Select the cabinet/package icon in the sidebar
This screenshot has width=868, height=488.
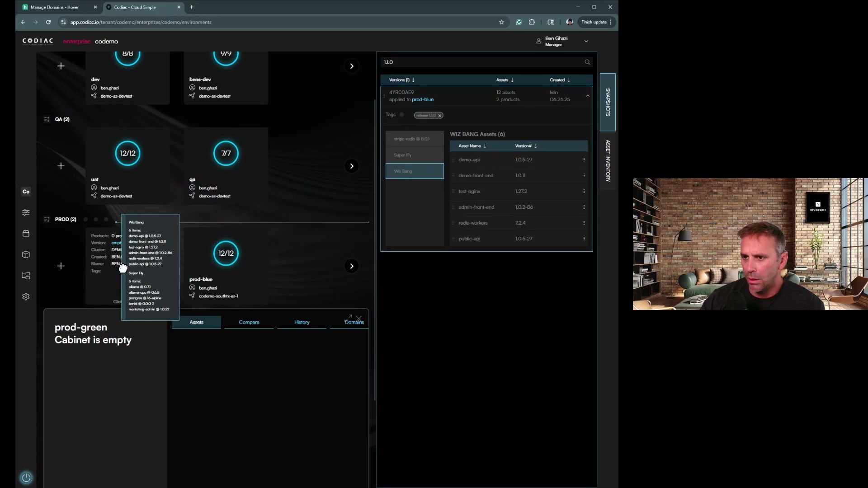pyautogui.click(x=26, y=233)
